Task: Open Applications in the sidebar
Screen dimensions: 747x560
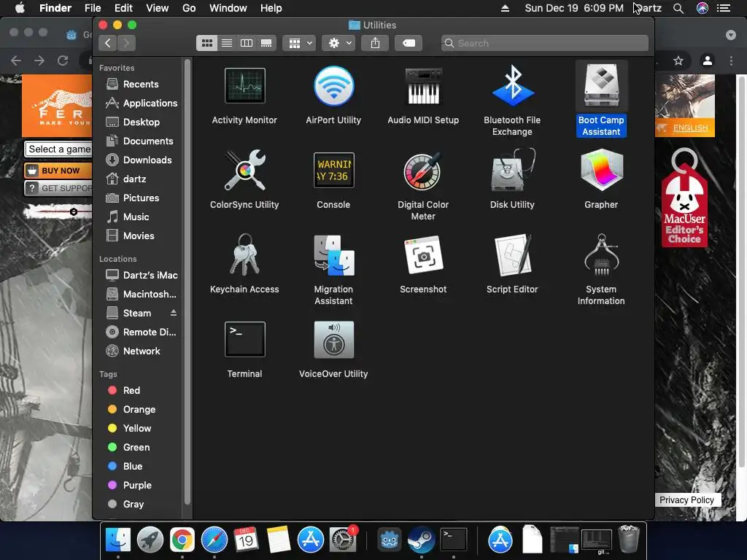Action: click(141, 104)
